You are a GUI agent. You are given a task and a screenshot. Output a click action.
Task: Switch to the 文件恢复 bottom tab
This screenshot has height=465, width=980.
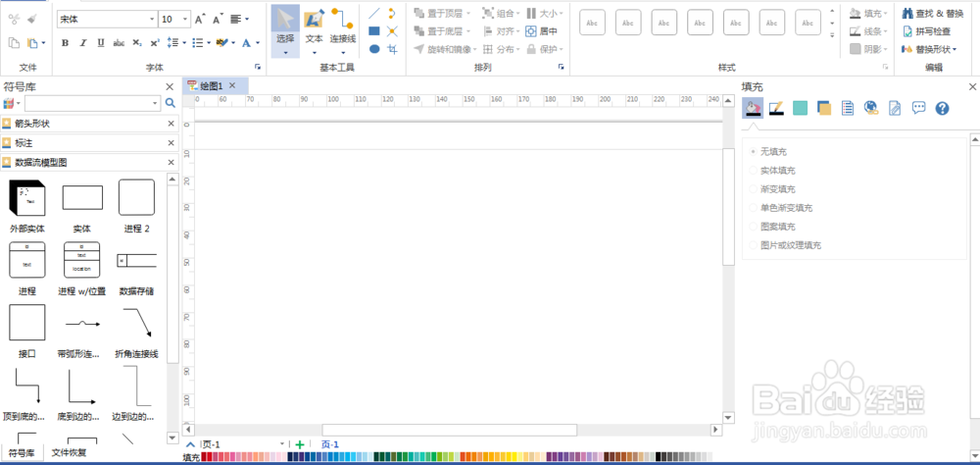coord(69,452)
